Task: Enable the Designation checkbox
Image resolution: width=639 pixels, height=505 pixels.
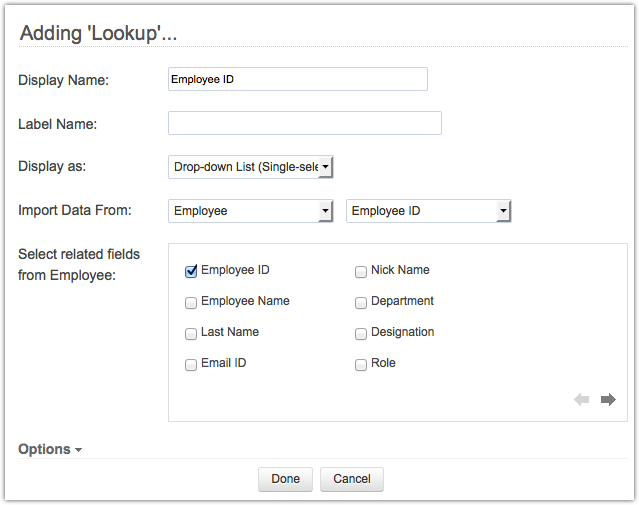Action: pyautogui.click(x=361, y=334)
